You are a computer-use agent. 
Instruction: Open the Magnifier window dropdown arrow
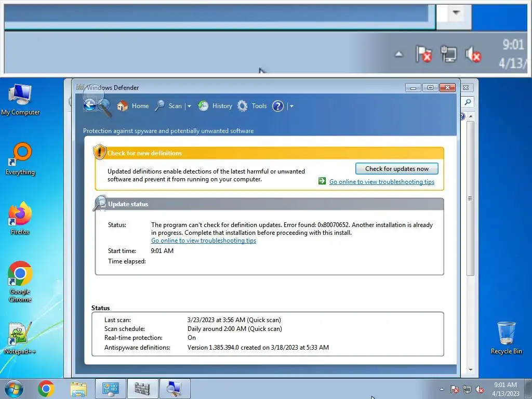[456, 12]
